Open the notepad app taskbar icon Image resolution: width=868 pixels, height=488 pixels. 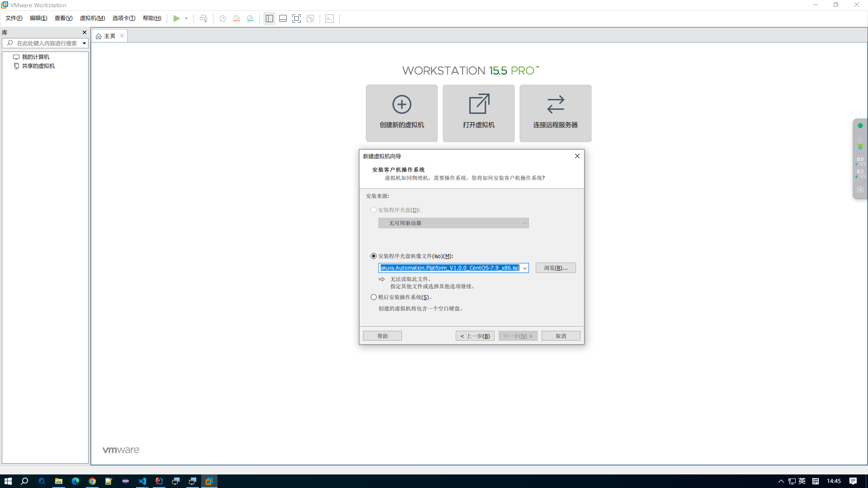point(109,481)
